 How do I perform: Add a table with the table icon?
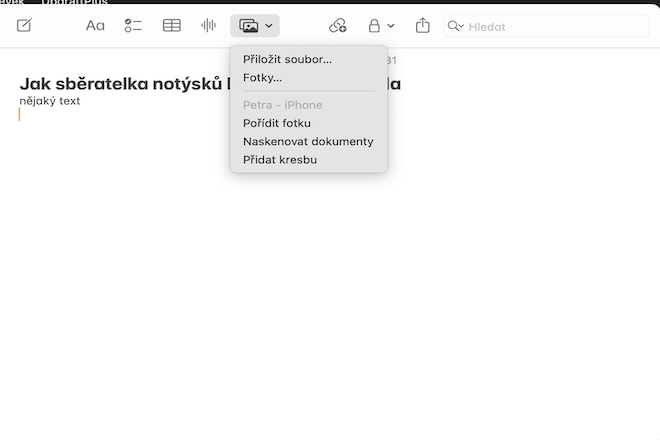(x=172, y=26)
